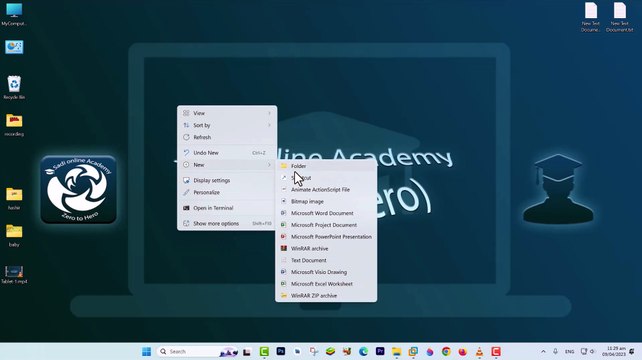Open the notifications bell icon
642x360 pixels.
point(632,351)
